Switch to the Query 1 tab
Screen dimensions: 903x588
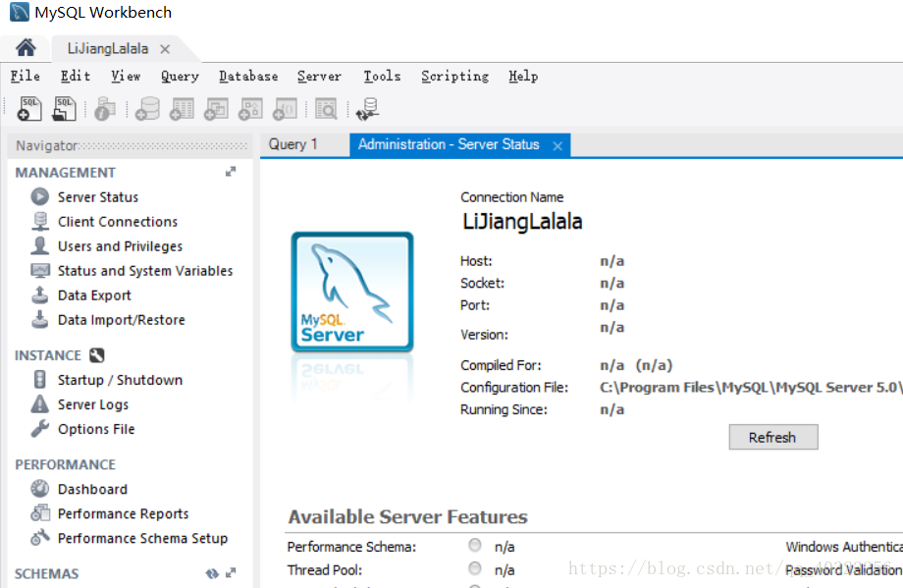tap(292, 144)
